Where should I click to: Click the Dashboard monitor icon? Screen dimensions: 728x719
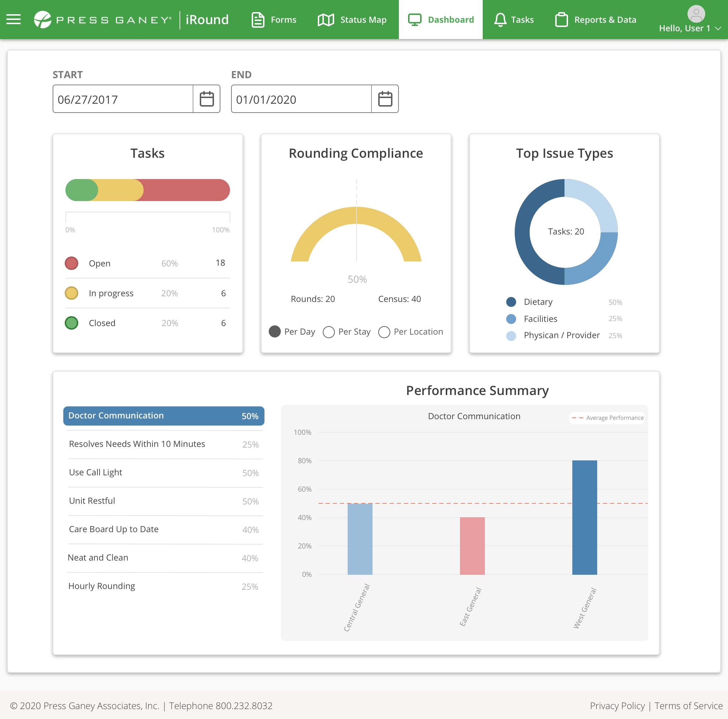click(x=414, y=20)
